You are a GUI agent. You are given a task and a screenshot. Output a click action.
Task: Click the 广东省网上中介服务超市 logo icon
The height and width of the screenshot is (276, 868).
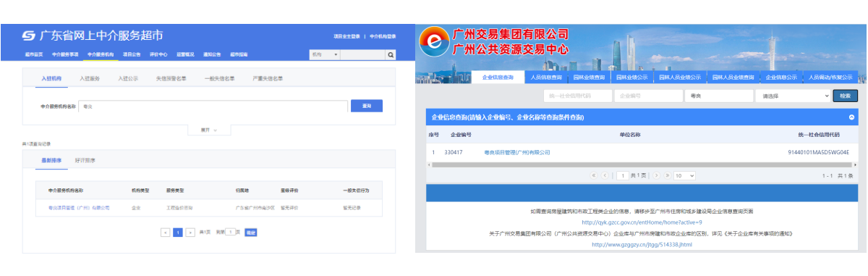pos(29,35)
